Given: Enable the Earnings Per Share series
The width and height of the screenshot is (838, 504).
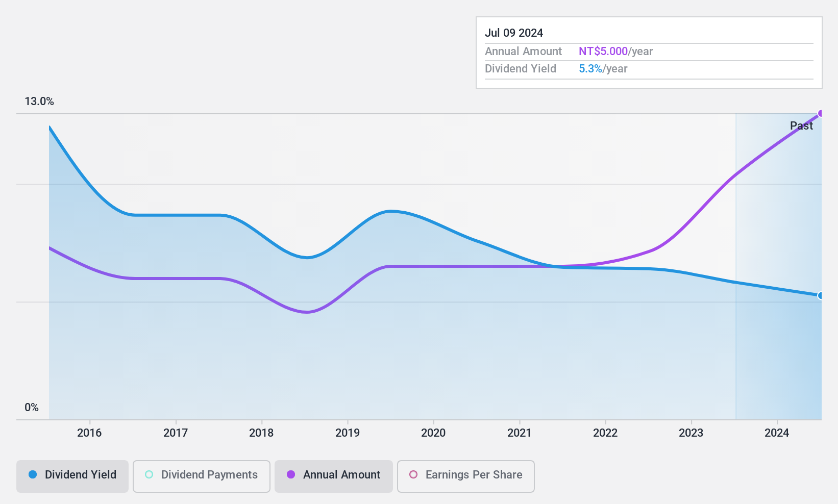Looking at the screenshot, I should 466,476.
